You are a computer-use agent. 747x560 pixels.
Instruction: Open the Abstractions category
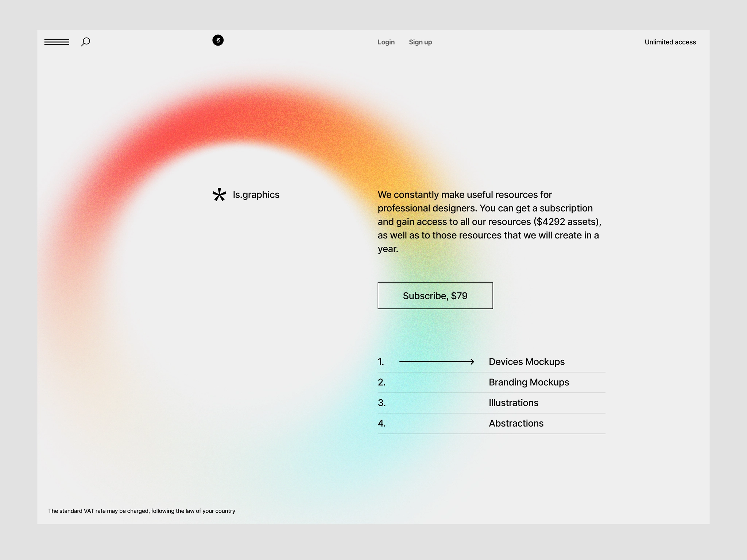[x=516, y=423]
